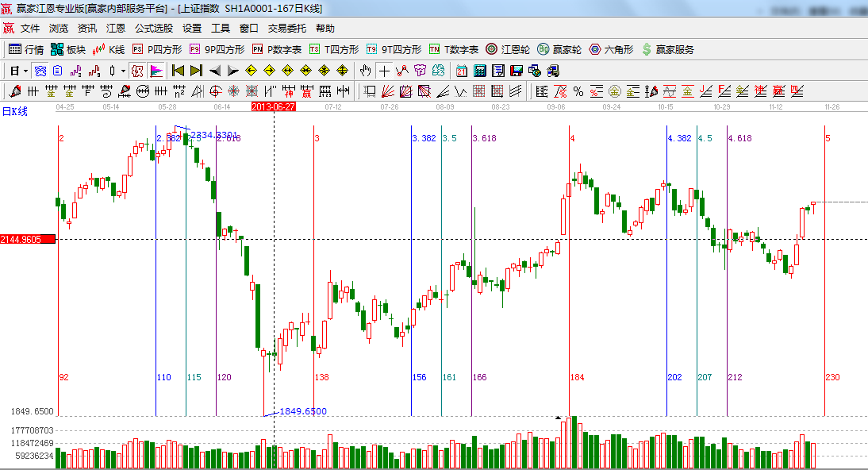Screen dimensions: 868x470
Task: Jump to first bar with skip-back arrow
Action: pos(178,71)
